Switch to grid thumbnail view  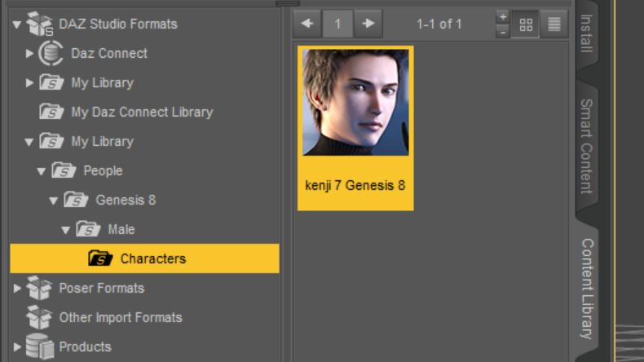point(526,24)
